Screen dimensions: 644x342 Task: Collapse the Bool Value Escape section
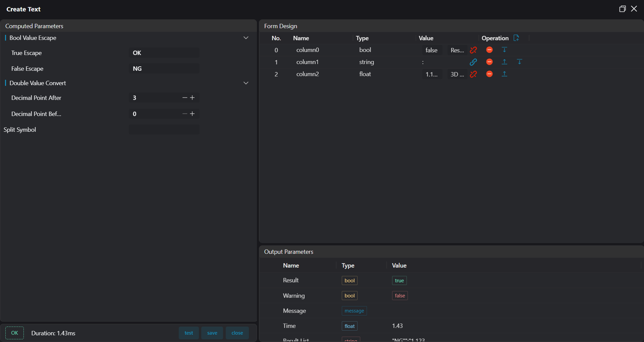[246, 38]
